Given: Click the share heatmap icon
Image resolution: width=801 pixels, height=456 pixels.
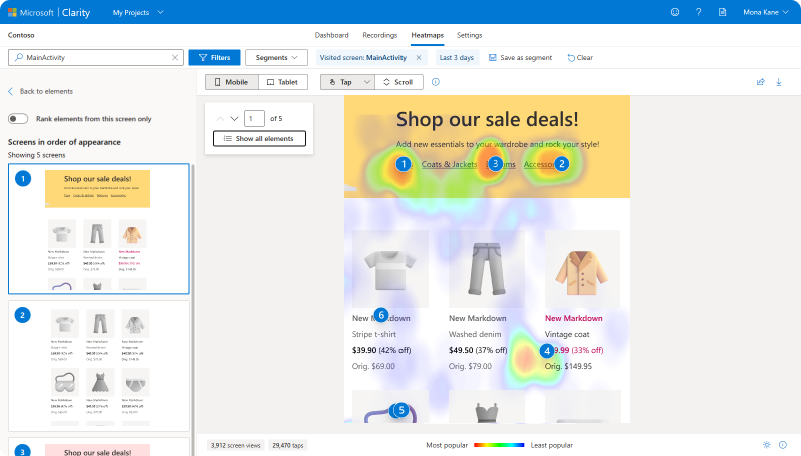Looking at the screenshot, I should [761, 82].
